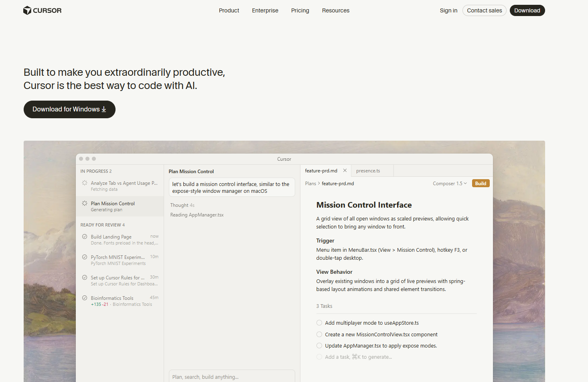Check the Update AppManager.tsx task circle
The image size is (588, 382).
click(x=319, y=346)
